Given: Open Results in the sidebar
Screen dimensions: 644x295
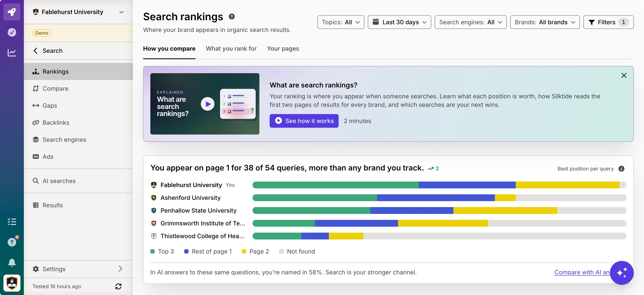Looking at the screenshot, I should tap(78, 205).
